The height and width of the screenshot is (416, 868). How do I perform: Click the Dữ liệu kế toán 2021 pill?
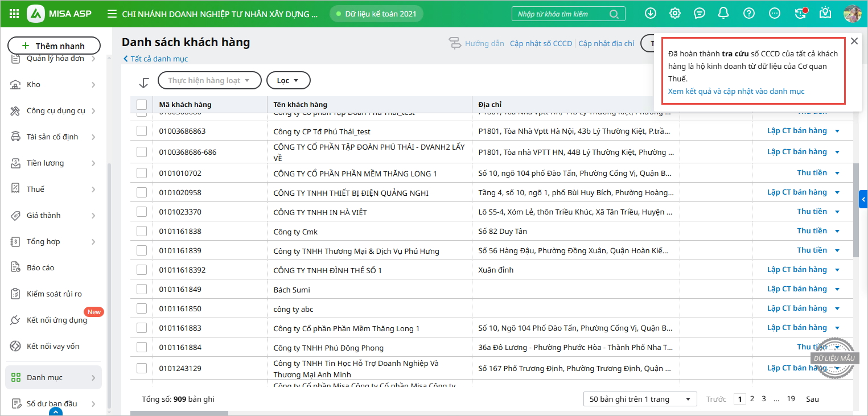[376, 14]
